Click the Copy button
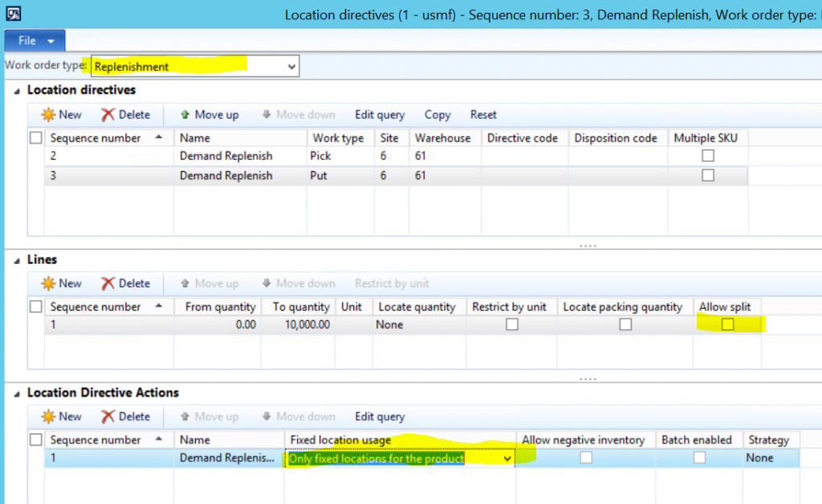 click(x=437, y=114)
